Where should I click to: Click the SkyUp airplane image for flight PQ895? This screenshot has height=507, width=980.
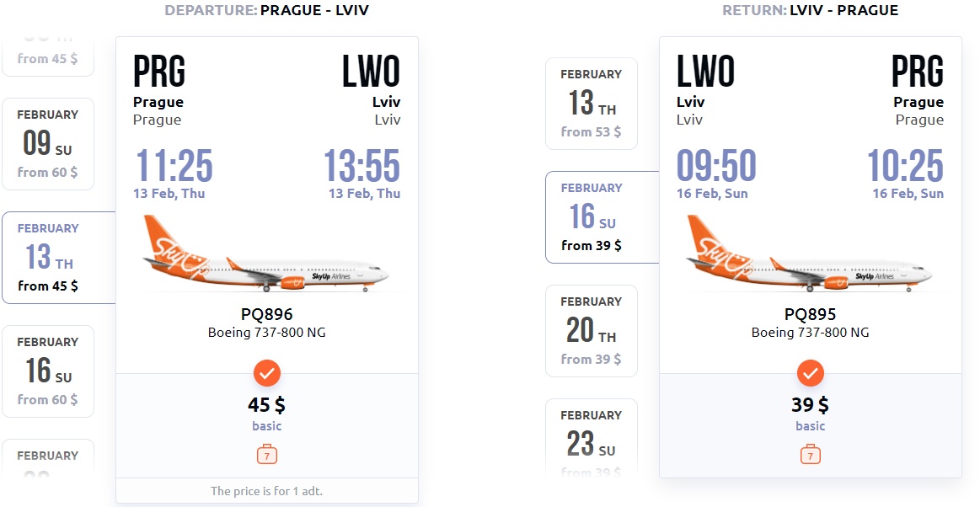(x=809, y=253)
